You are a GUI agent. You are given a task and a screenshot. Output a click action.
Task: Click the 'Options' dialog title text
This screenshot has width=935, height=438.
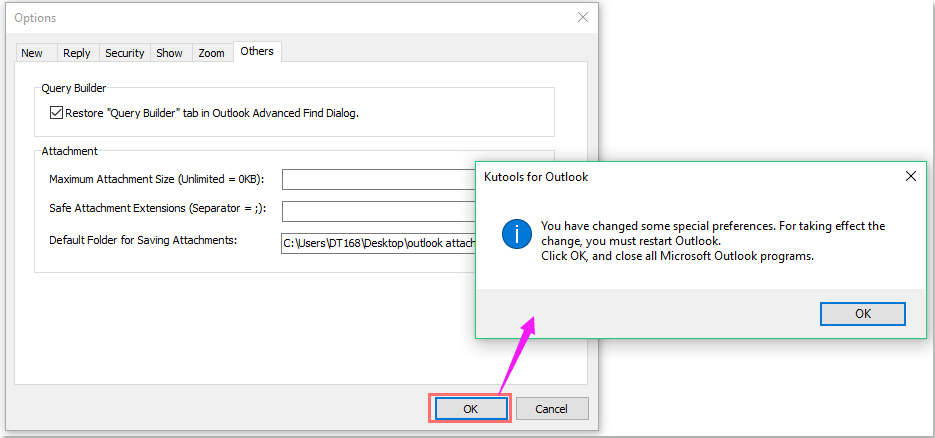(x=35, y=18)
